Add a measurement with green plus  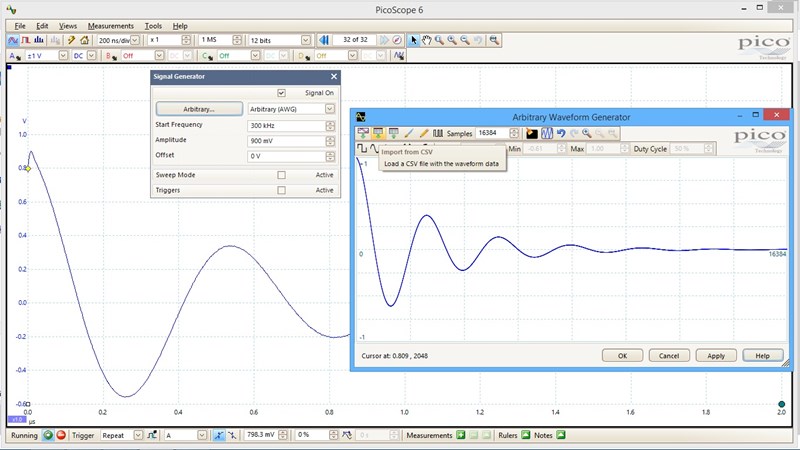click(461, 435)
